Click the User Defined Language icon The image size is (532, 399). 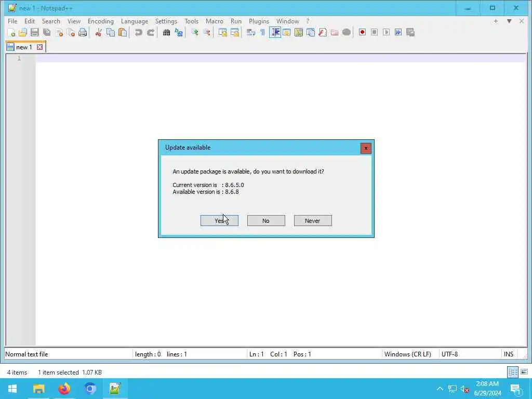tap(287, 33)
